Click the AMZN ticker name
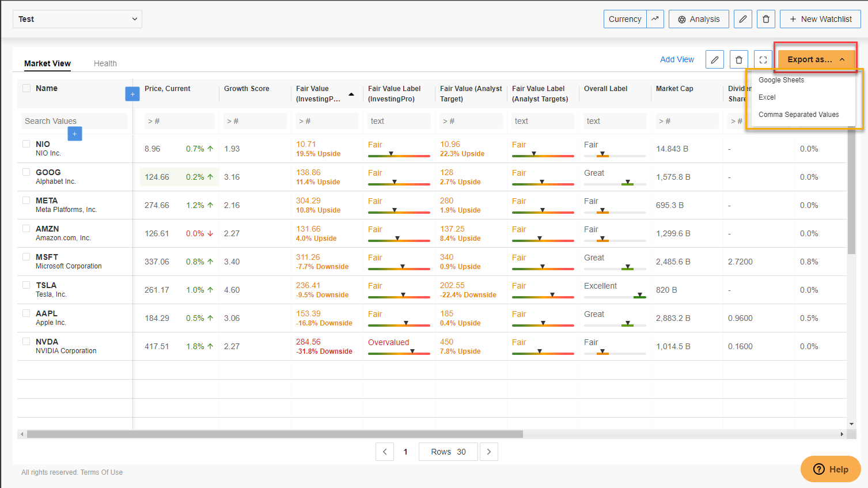The image size is (868, 488). click(x=47, y=229)
